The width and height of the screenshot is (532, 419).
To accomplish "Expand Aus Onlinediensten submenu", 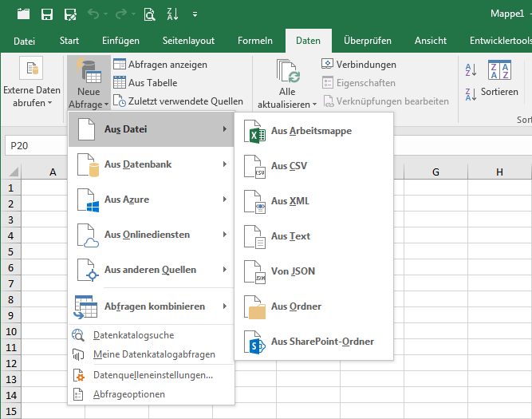I will [152, 235].
